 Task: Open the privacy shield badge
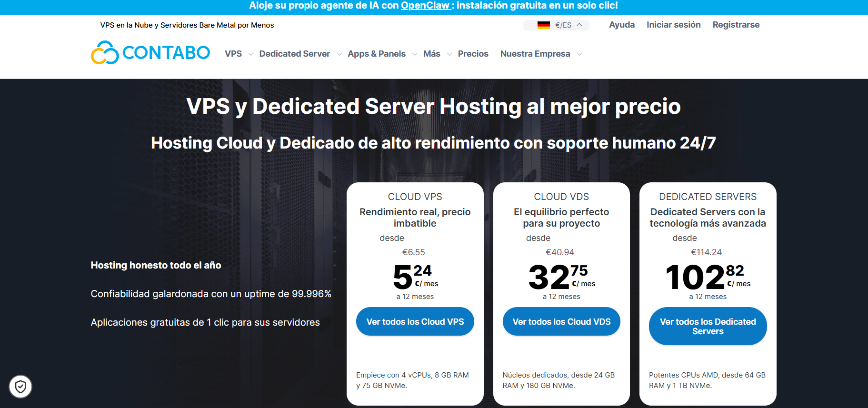click(20, 387)
